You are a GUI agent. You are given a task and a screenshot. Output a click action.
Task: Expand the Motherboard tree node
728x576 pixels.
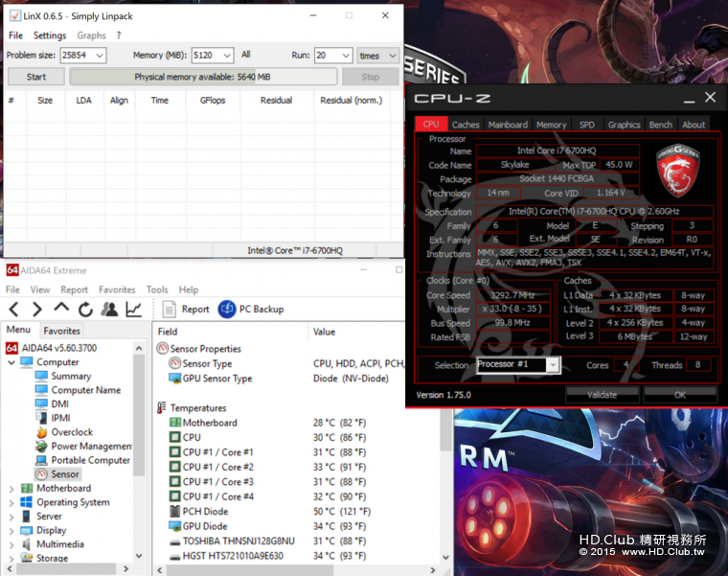coord(11,489)
